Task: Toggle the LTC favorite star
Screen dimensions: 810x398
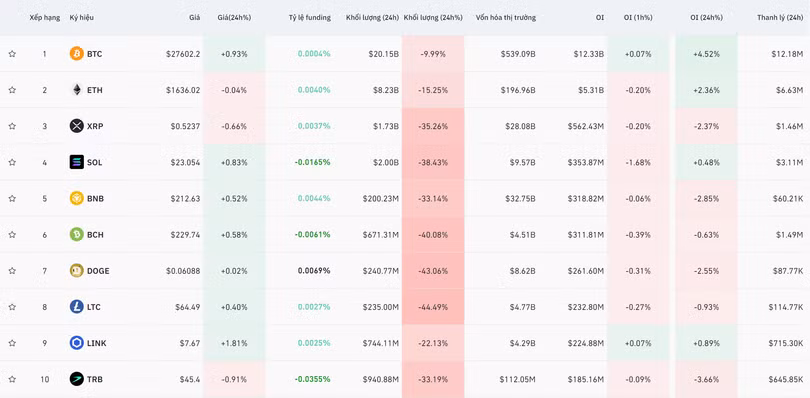Action: [12, 307]
